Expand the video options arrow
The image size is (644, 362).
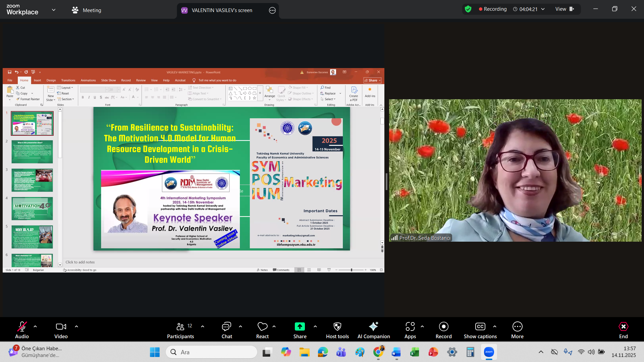click(76, 326)
